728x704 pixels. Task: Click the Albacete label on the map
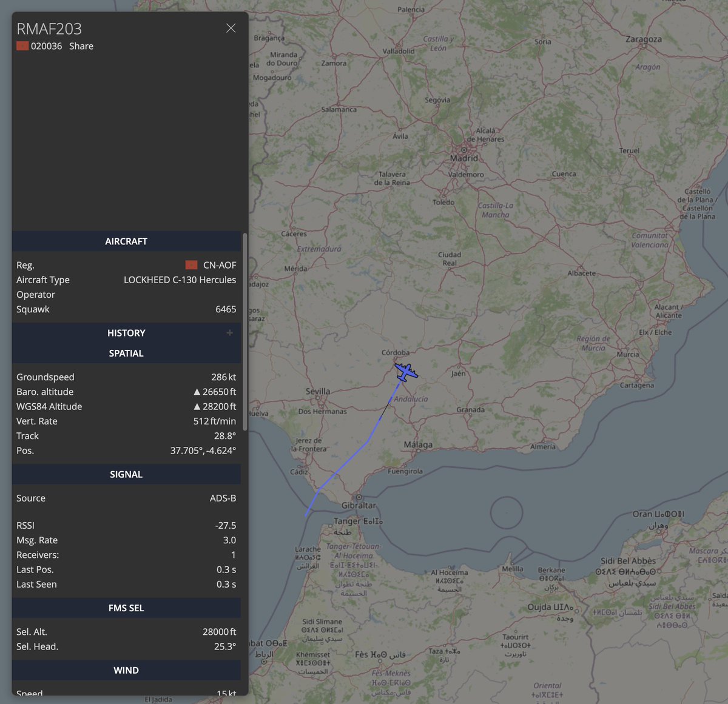[582, 273]
